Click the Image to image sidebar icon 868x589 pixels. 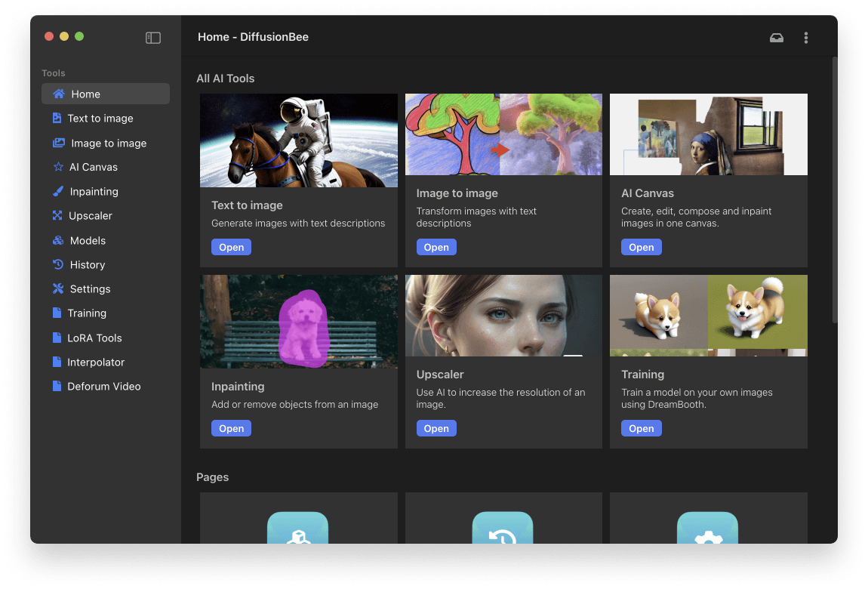[x=59, y=143]
